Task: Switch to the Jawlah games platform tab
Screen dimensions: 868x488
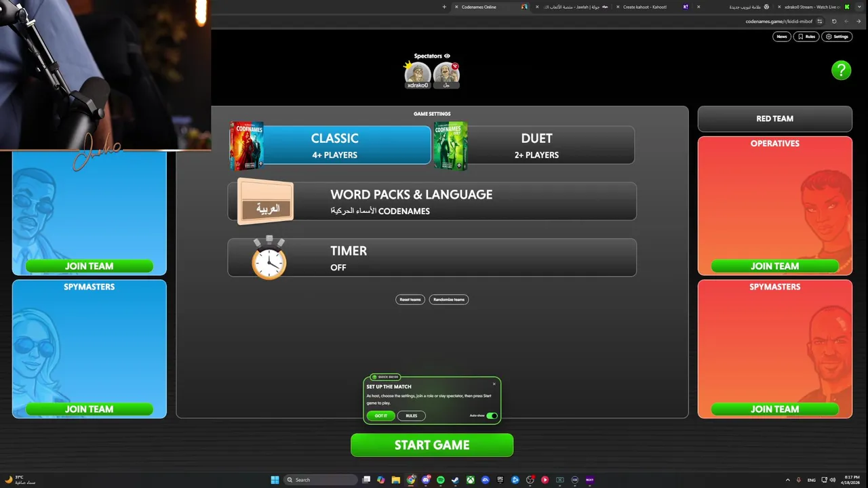Action: click(x=573, y=7)
